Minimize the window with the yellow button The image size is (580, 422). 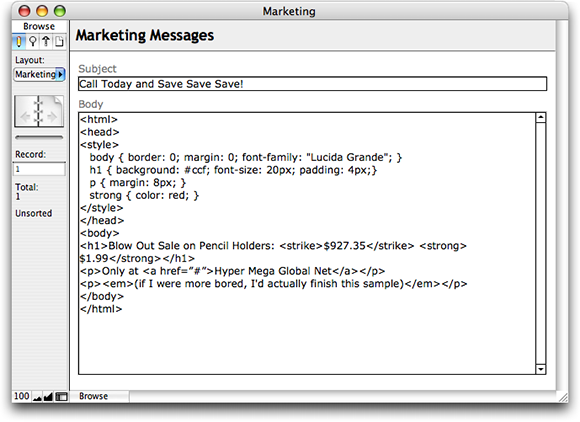[42, 11]
